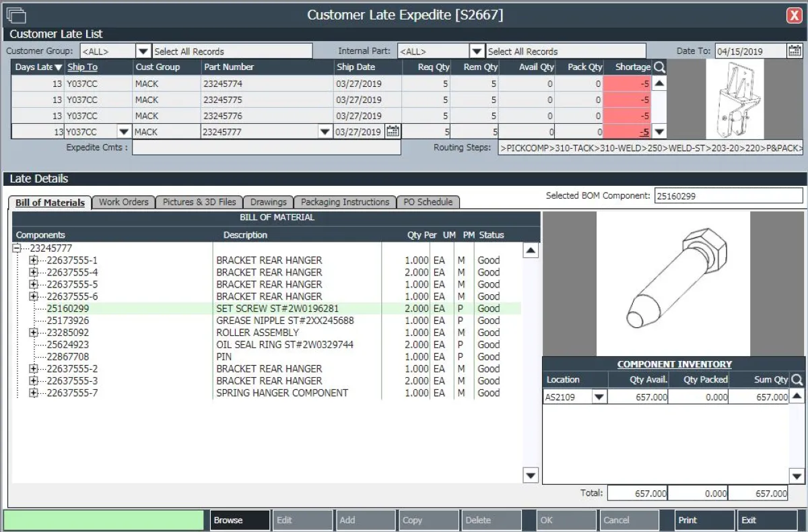The image size is (808, 532).
Task: Open the Customer Group dropdown
Action: coord(143,51)
